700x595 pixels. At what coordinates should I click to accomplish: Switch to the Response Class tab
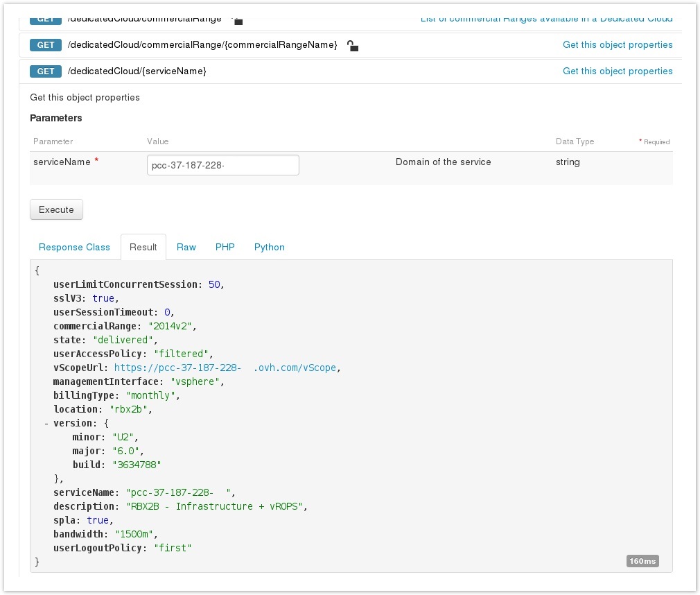pyautogui.click(x=74, y=247)
